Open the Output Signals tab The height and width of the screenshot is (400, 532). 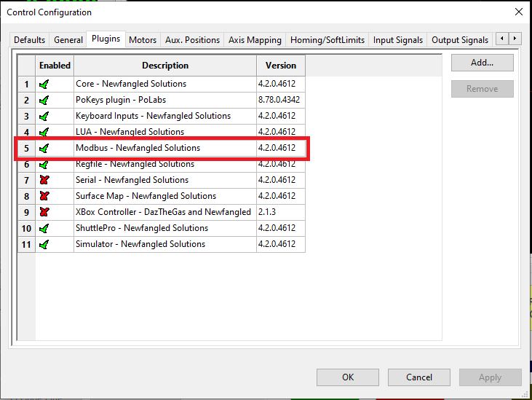point(460,40)
